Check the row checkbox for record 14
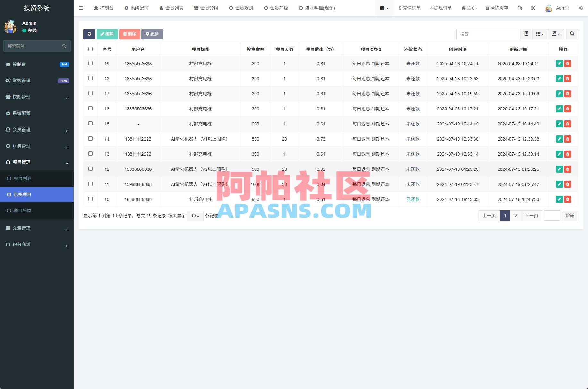Screen dimensions: 588x389 90,139
